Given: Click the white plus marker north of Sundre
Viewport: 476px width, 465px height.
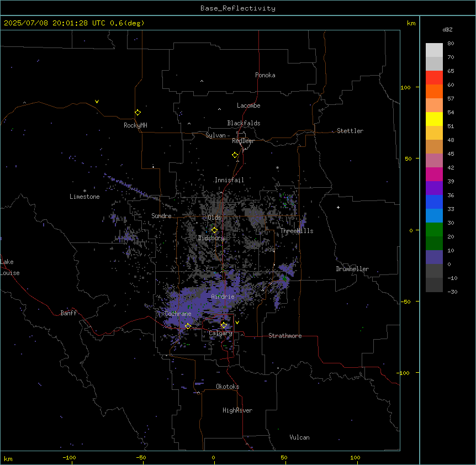Looking at the screenshot, I should [154, 167].
